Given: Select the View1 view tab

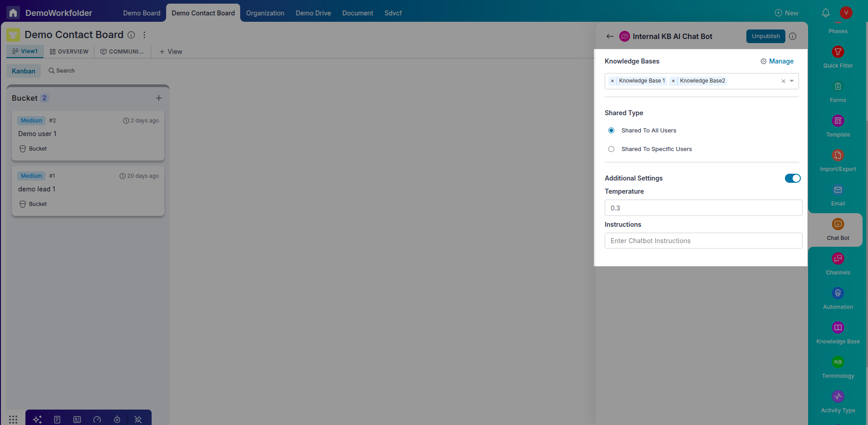Looking at the screenshot, I should click(x=25, y=51).
